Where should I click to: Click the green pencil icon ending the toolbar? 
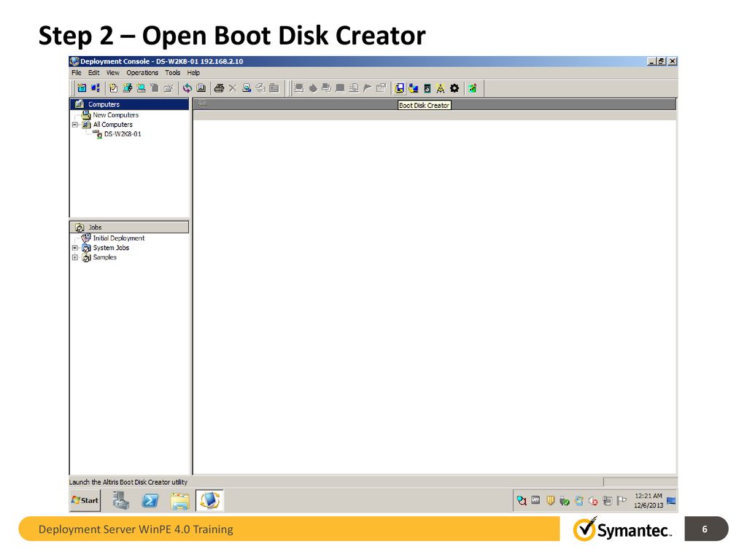472,88
